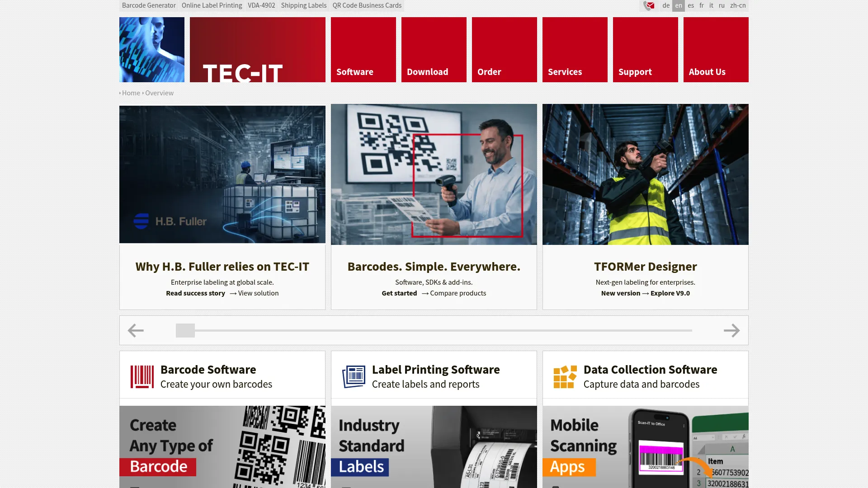Switch language to Spanish (es)
Screen dimensions: 868x488
coord(691,5)
